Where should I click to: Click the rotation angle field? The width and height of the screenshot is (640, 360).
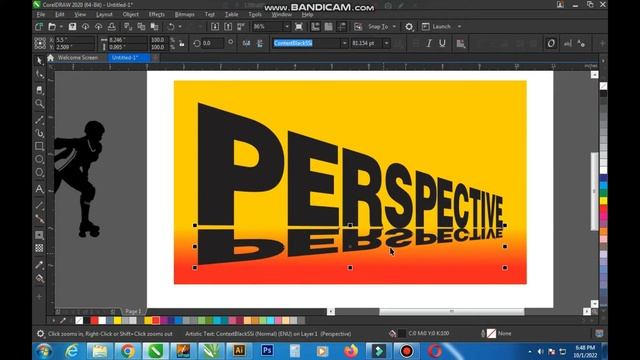click(212, 43)
